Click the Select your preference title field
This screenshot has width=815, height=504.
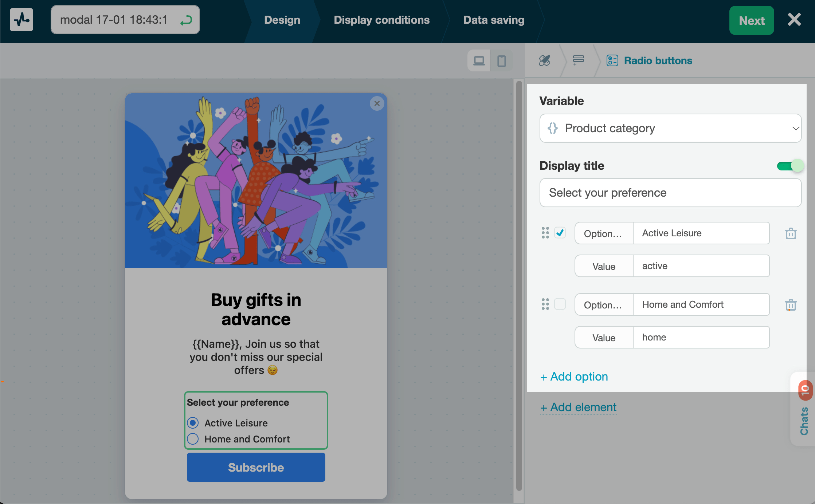(670, 193)
